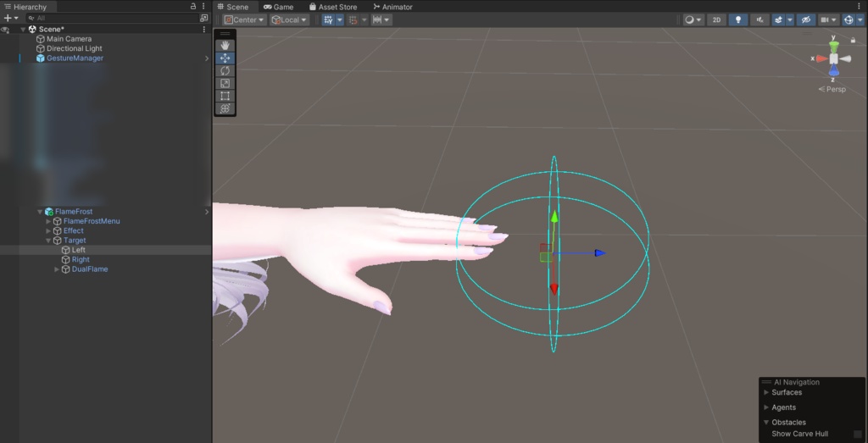Toggle gizmos visibility button

pos(849,20)
